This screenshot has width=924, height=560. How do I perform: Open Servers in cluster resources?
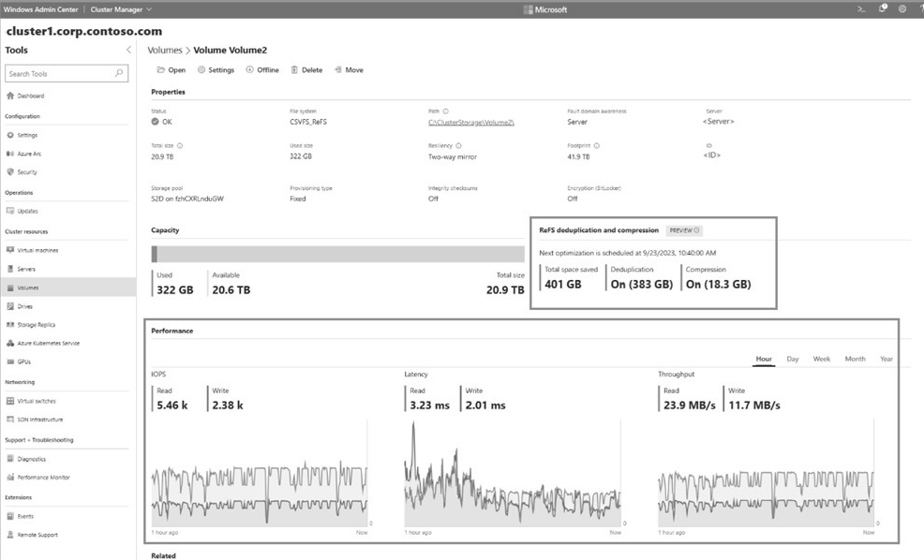pos(22,269)
